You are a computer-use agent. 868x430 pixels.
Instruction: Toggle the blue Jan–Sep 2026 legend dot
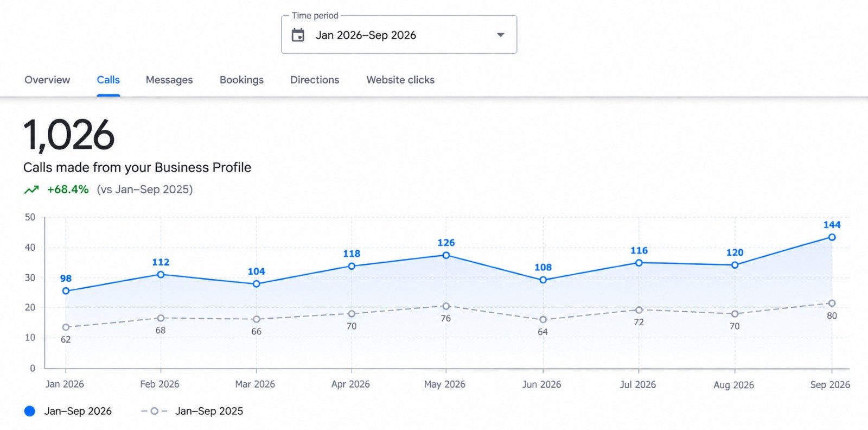point(30,411)
